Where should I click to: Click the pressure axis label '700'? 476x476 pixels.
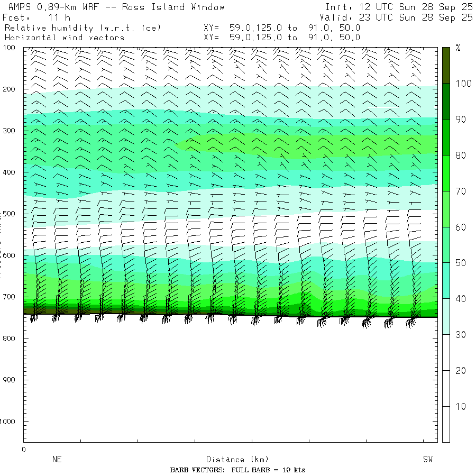[9, 297]
